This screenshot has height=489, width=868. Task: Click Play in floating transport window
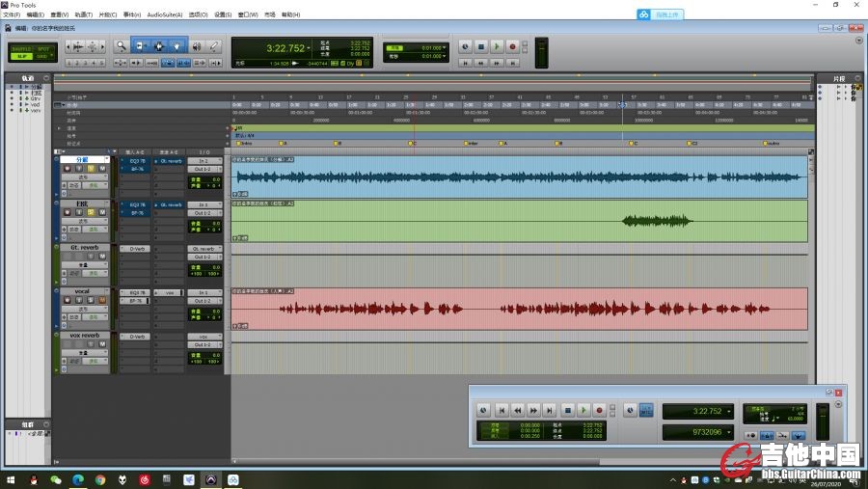583,410
